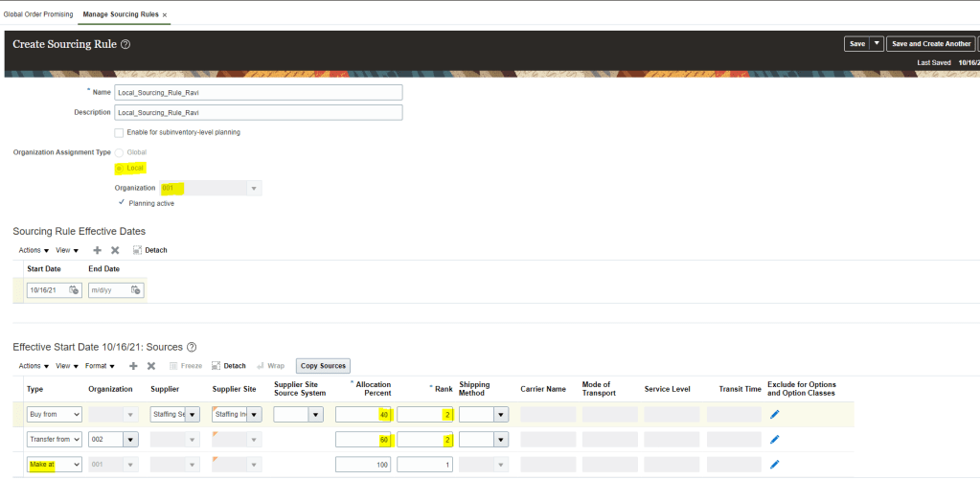Screen dimensions: 980x480
Task: Open the Type dropdown for Transfer from row
Action: click(x=76, y=440)
